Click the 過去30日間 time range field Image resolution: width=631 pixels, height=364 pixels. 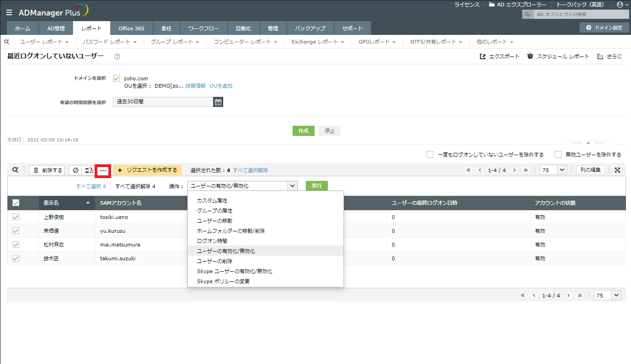[163, 102]
